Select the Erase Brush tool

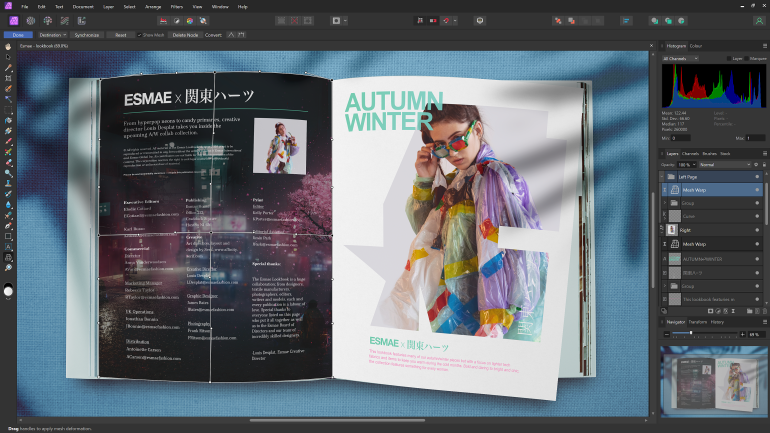pyautogui.click(x=8, y=162)
